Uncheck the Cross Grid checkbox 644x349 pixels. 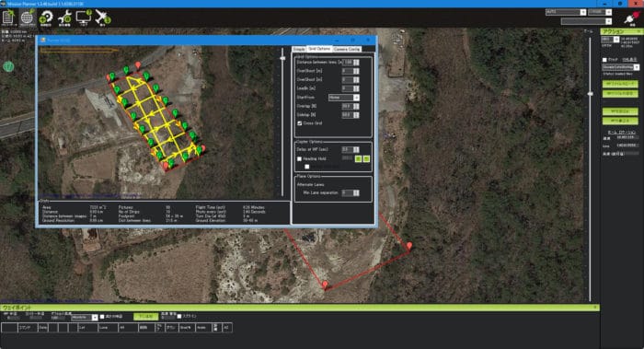point(300,123)
